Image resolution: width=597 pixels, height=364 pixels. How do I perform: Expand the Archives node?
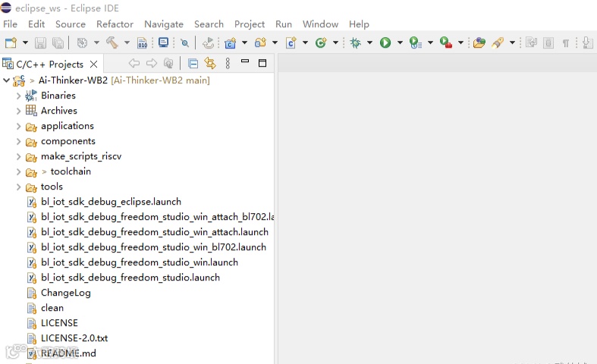(18, 111)
